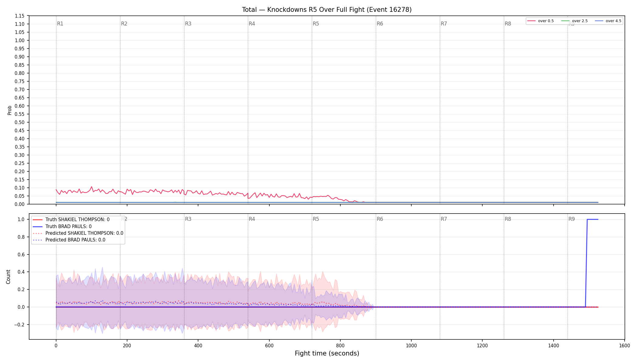Click 'Predicted SHAKIEL THOMPSON: 0.0' legend entry

point(78,233)
